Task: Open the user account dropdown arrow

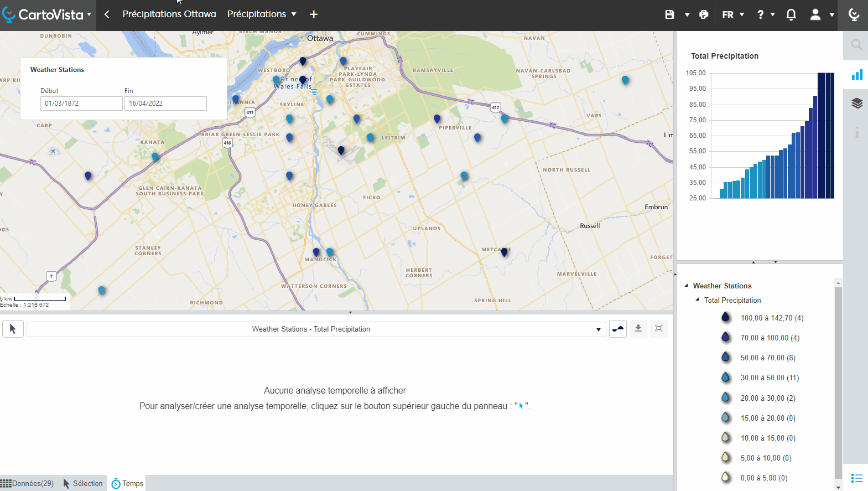Action: tap(832, 15)
